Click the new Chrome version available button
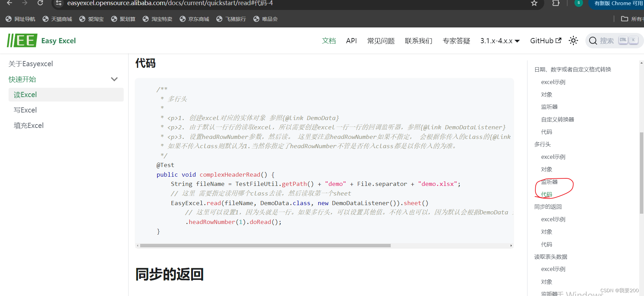Screen dimensions: 644x296 tap(617, 3)
